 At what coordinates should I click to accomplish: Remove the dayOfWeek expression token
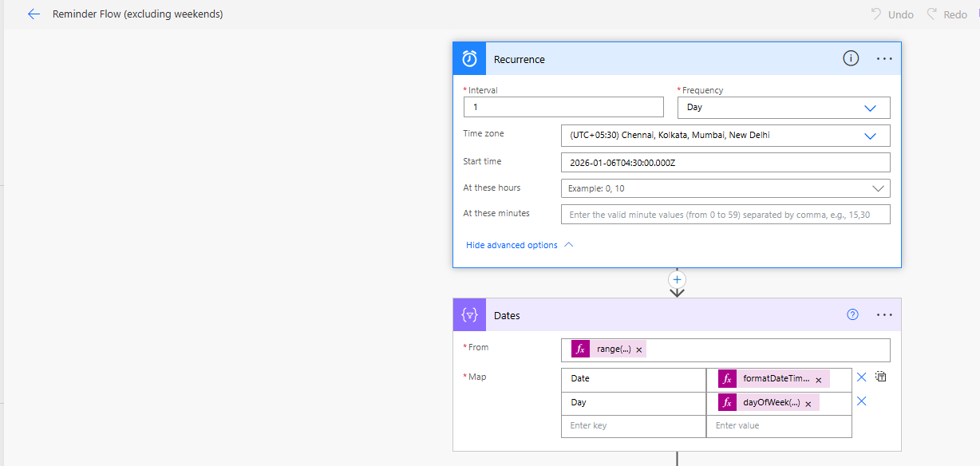[x=808, y=403]
